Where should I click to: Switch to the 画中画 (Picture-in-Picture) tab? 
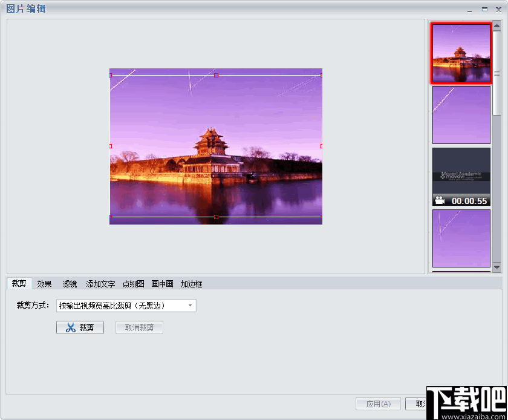(x=162, y=283)
